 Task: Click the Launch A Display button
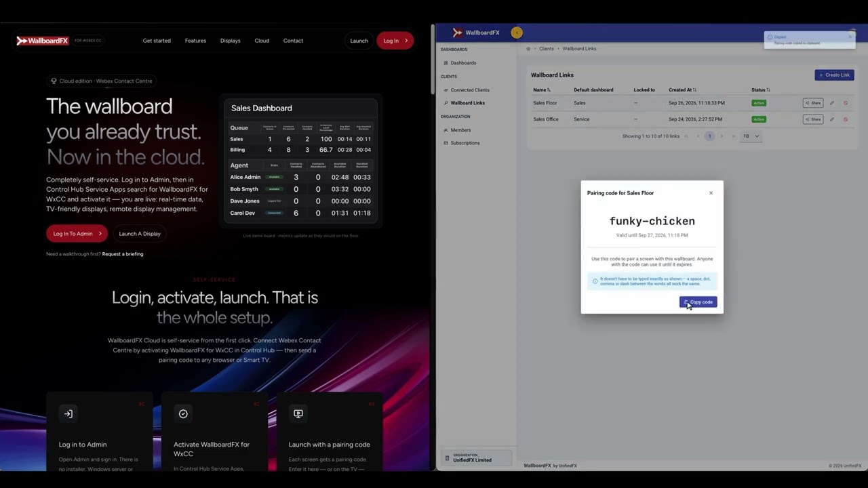(140, 234)
